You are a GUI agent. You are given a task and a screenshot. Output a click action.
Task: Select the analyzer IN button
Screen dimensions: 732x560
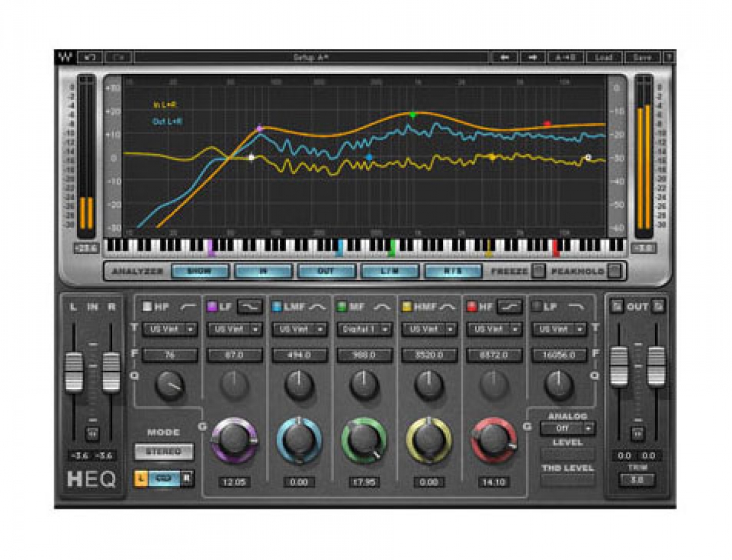coord(264,271)
